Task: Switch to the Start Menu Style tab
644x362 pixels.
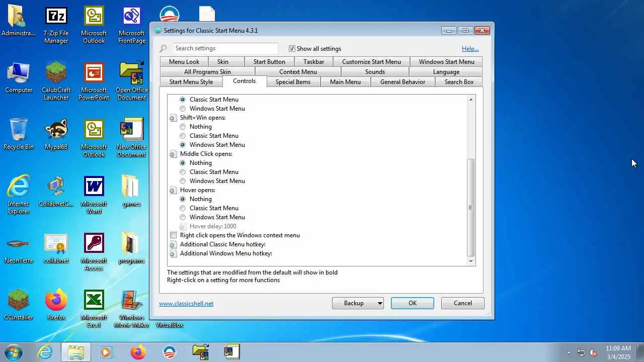Action: point(191,82)
